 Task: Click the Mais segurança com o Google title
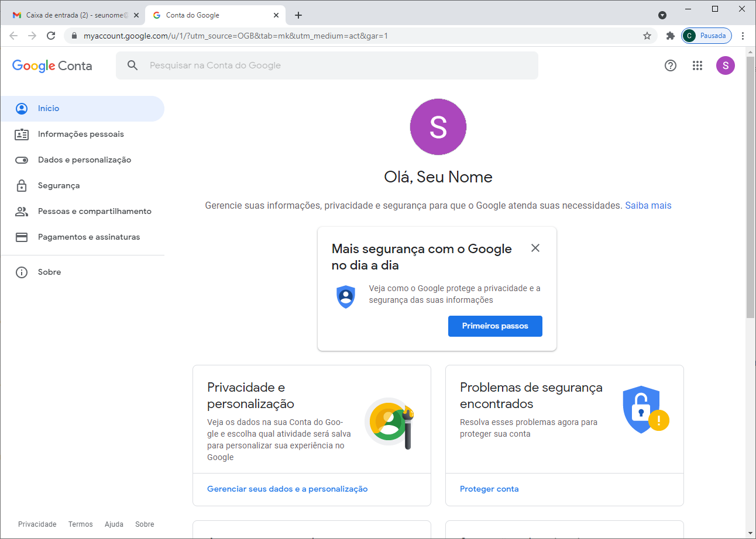[422, 257]
